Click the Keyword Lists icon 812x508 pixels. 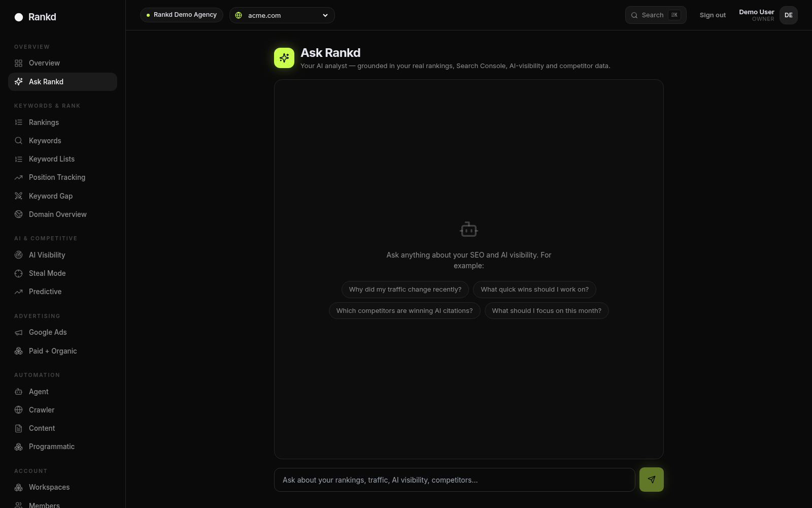19,159
